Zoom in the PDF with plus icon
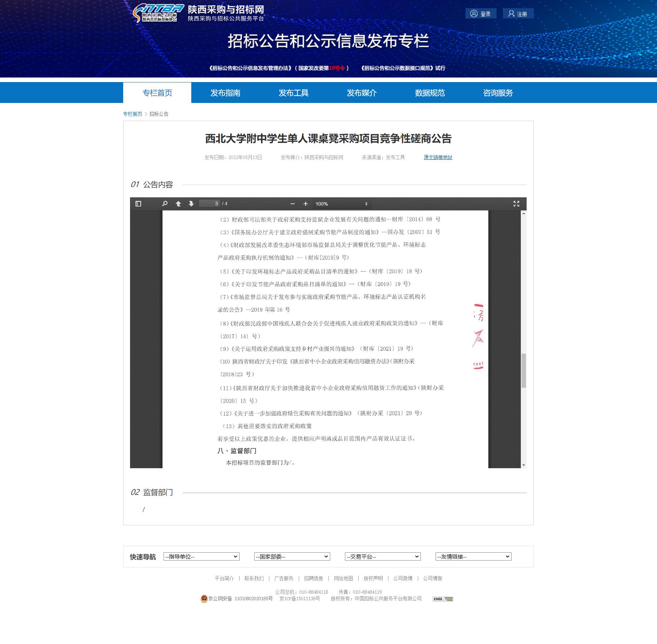The height and width of the screenshot is (644, 657). tap(306, 204)
